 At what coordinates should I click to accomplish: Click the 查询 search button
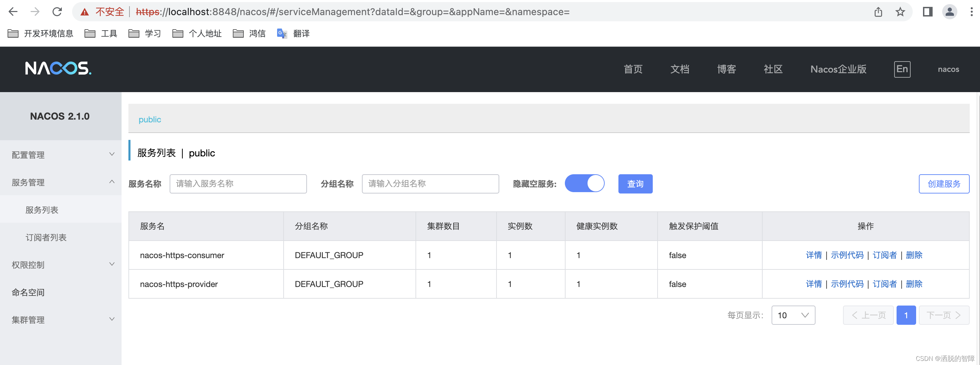coord(635,184)
